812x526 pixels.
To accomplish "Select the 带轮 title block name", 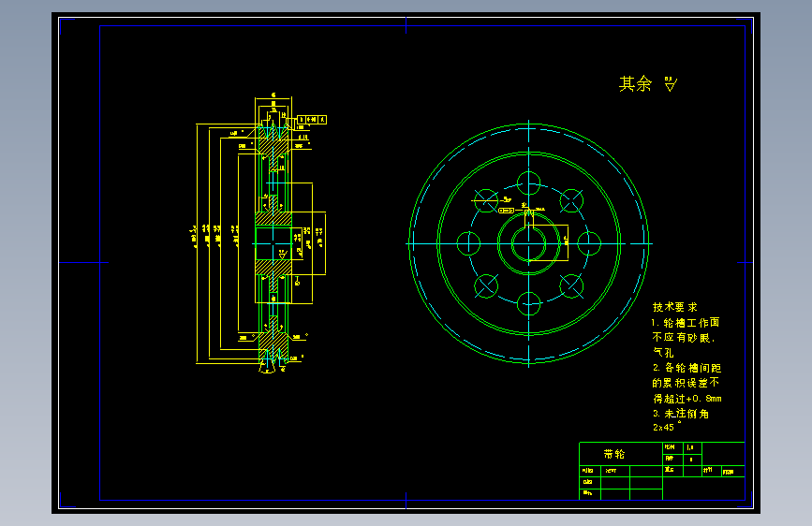I will 614,454.
